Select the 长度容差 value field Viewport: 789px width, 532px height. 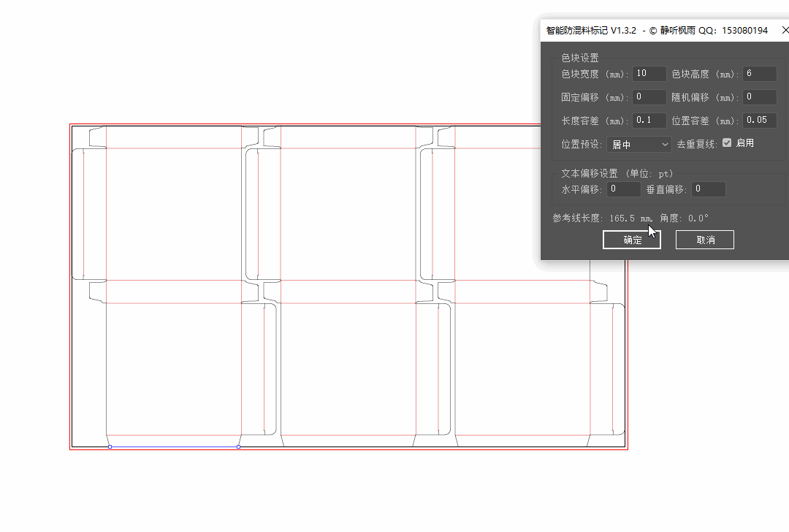(649, 121)
